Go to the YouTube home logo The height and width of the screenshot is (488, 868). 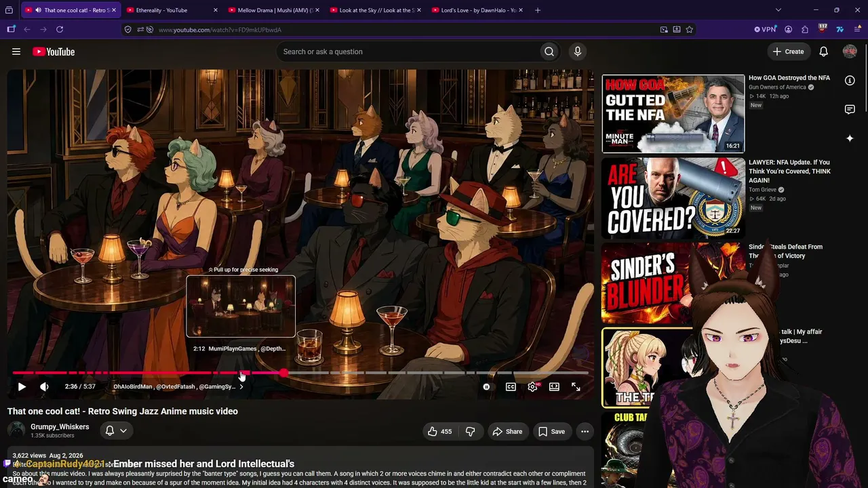[x=54, y=52]
